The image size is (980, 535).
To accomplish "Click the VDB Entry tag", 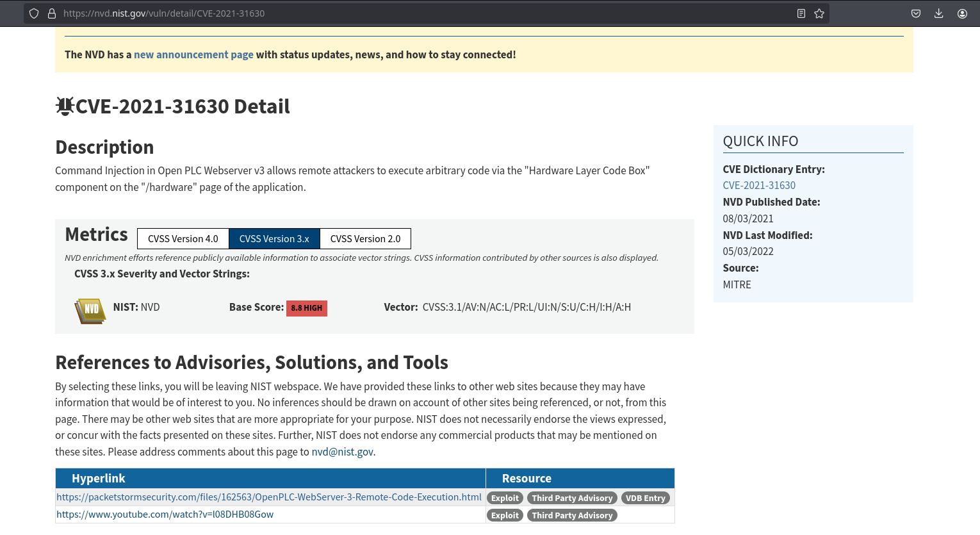I will pos(645,498).
